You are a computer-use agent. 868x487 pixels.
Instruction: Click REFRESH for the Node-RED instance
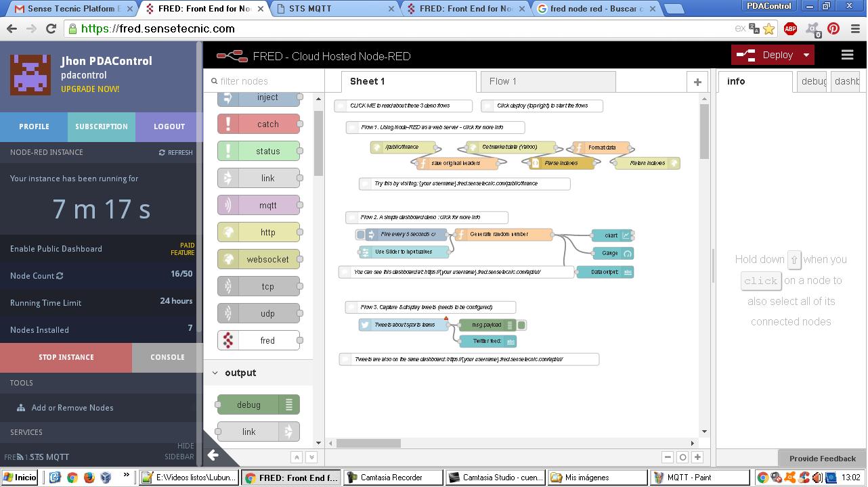[x=176, y=152]
